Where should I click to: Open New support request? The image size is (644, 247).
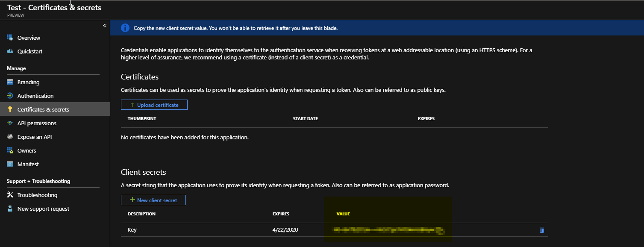click(x=43, y=209)
